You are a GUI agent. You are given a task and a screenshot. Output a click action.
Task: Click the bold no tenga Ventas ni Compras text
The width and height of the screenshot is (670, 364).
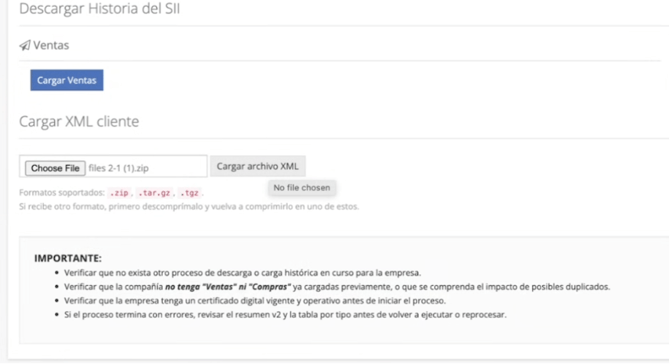pyautogui.click(x=228, y=287)
